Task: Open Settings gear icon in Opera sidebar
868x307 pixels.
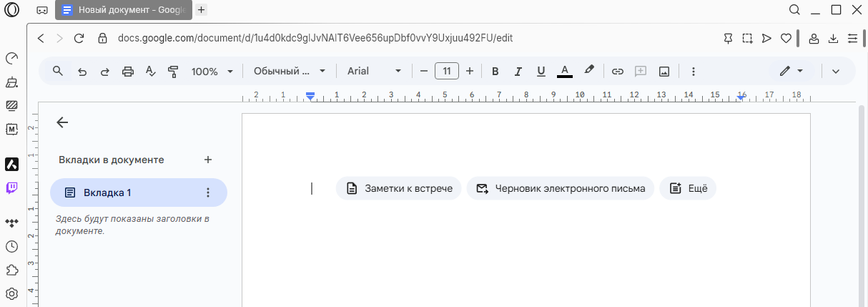Action: [11, 293]
